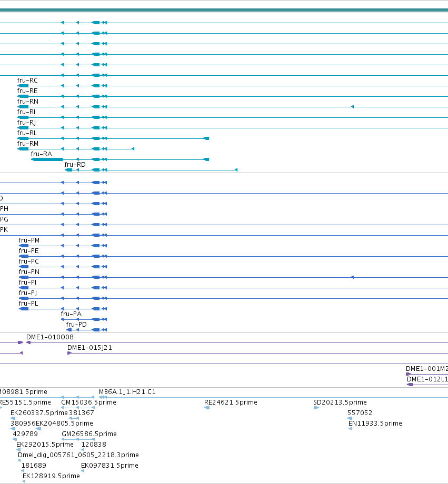Viewport: 448px width, 484px height.
Task: Click the 429789 feature label
Action: (25, 433)
